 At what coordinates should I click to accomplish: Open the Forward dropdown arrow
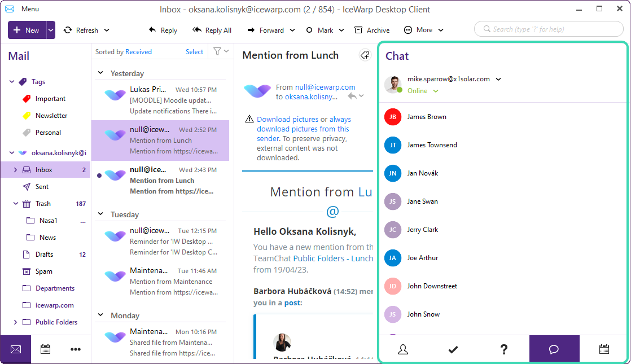pos(292,30)
